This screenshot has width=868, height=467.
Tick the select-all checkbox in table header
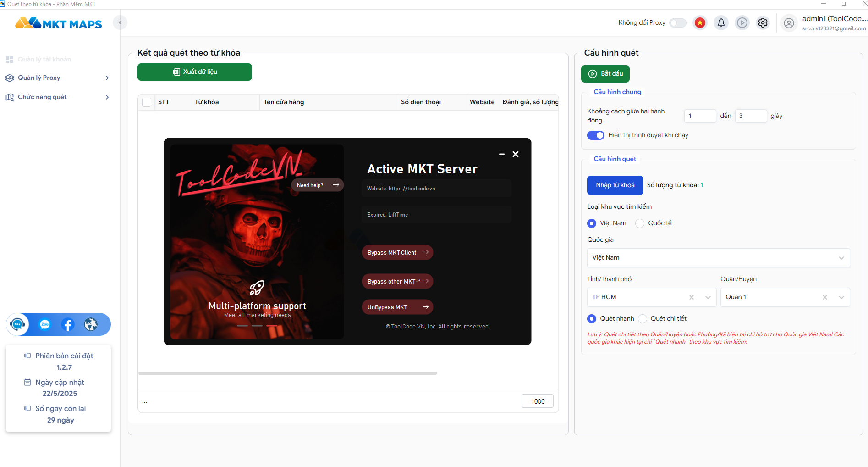(147, 102)
